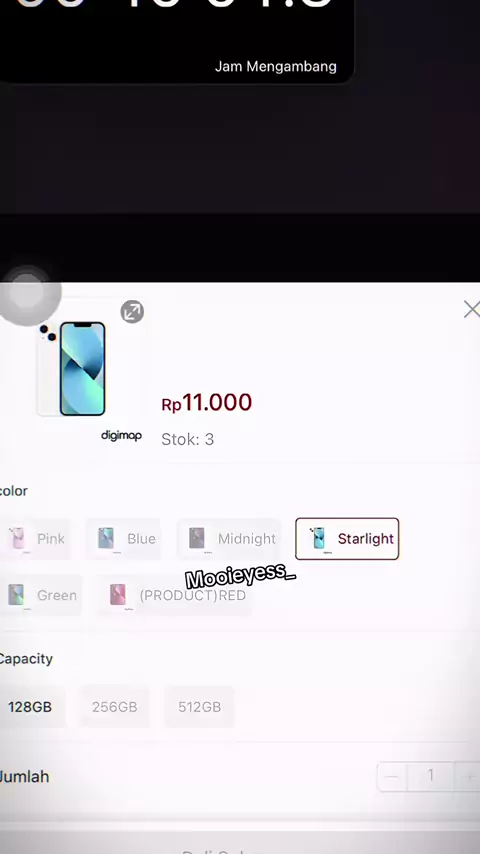This screenshot has width=480, height=854.
Task: Click the quantity number field
Action: pyautogui.click(x=431, y=777)
